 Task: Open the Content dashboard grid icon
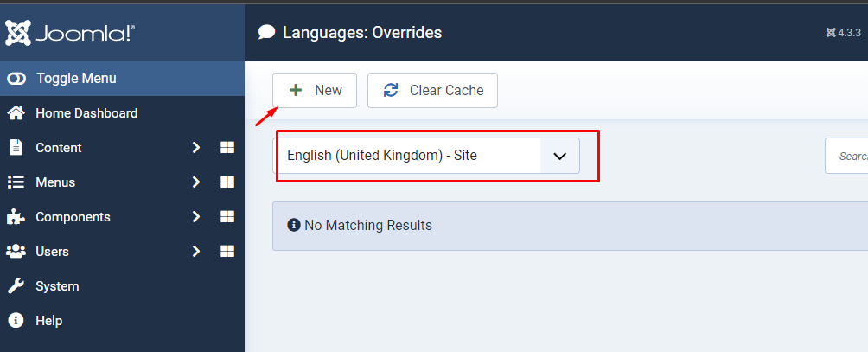click(x=227, y=148)
